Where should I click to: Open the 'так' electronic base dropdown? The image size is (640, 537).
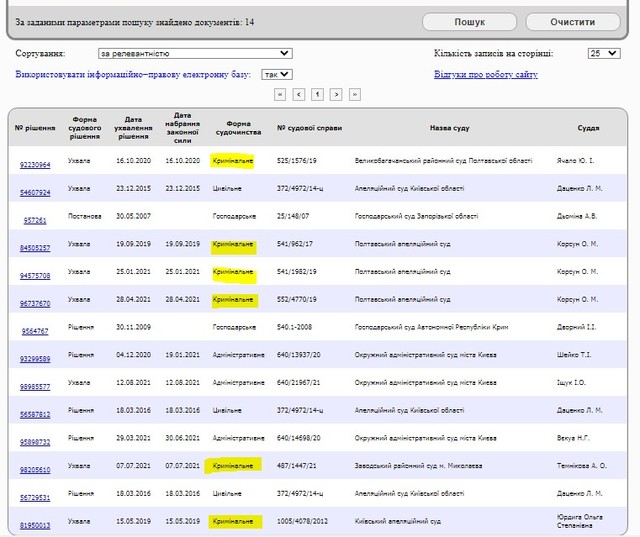point(276,74)
